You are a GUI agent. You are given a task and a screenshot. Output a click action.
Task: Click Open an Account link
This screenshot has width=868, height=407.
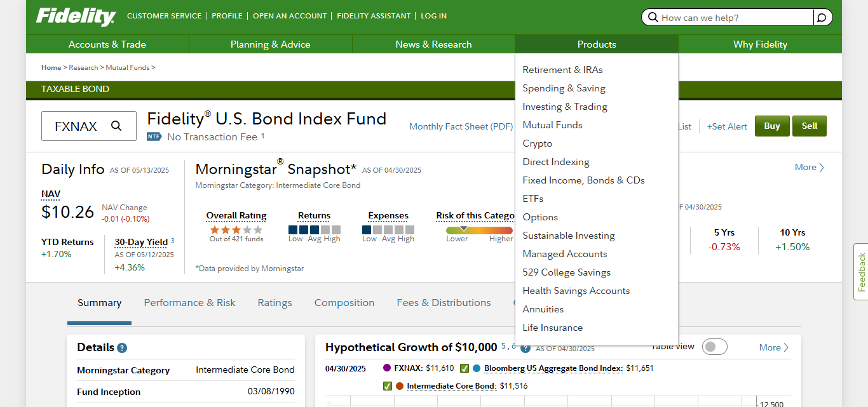point(290,16)
